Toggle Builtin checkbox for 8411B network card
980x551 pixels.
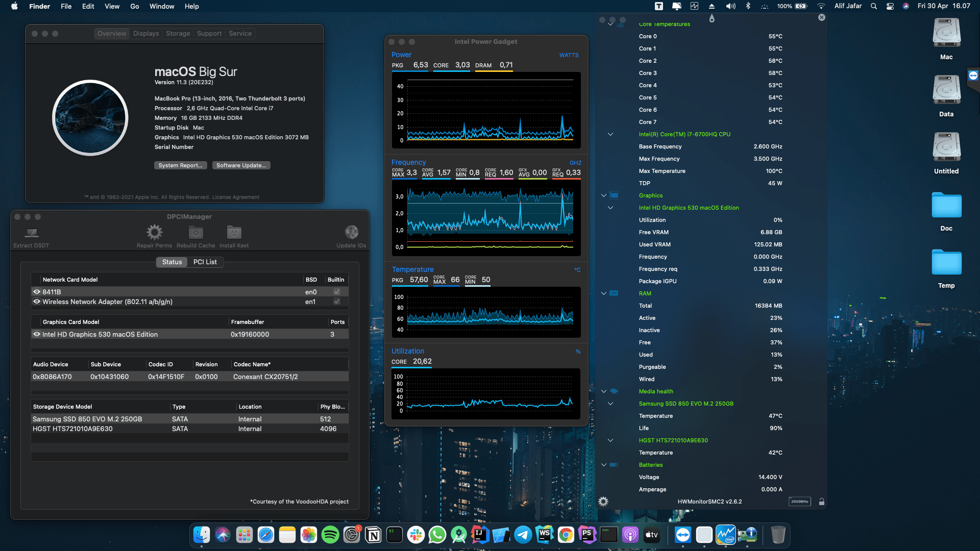pos(337,292)
